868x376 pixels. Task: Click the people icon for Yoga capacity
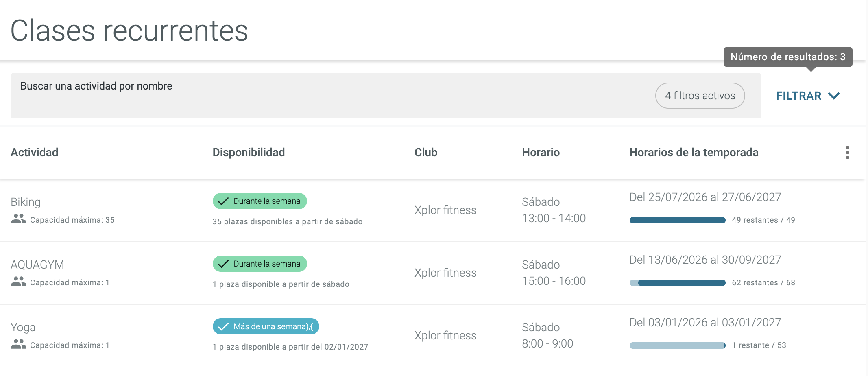(x=18, y=345)
